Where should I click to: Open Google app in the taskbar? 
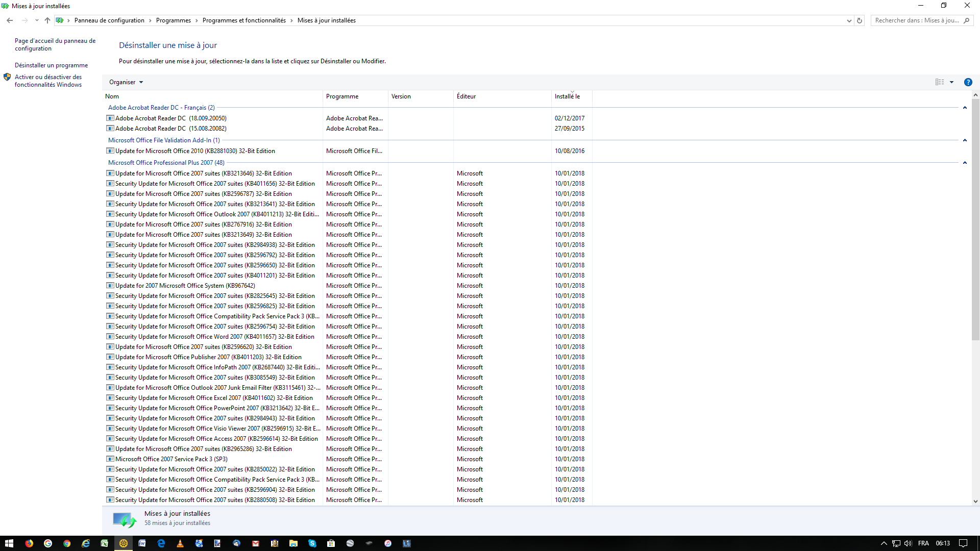tap(48, 543)
